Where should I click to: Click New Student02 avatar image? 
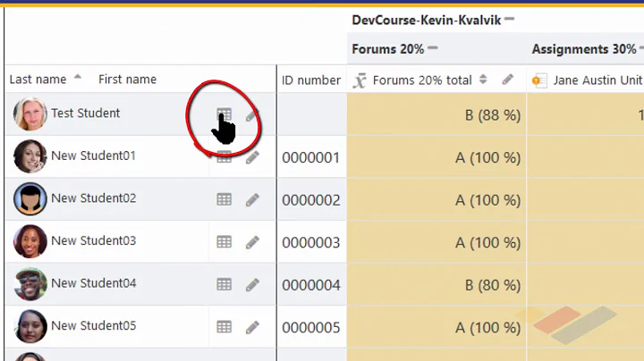coord(30,199)
